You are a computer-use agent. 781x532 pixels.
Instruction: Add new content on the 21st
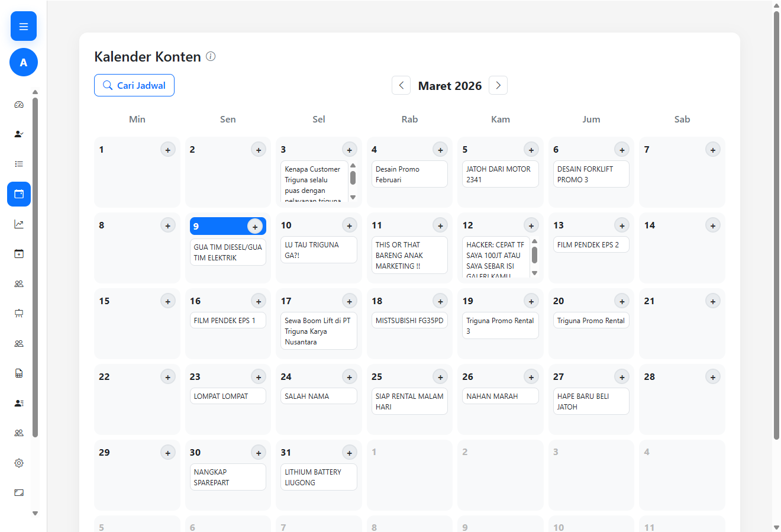point(712,301)
